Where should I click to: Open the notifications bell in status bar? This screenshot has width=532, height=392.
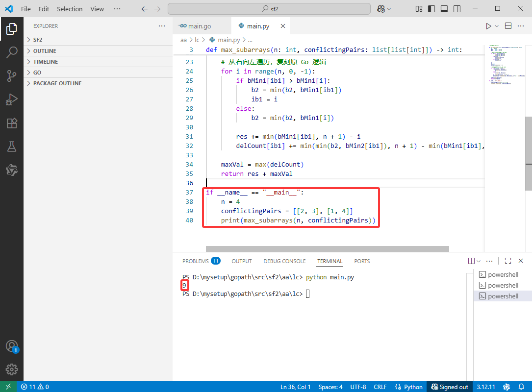pyautogui.click(x=521, y=387)
